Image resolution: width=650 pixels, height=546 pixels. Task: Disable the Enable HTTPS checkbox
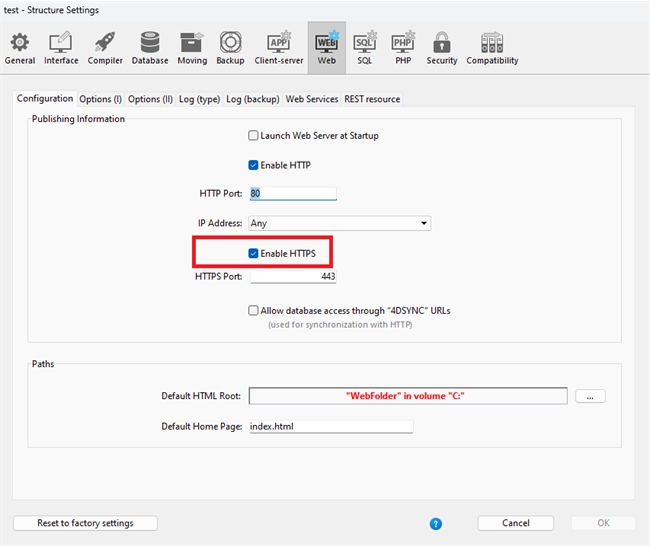coord(253,254)
